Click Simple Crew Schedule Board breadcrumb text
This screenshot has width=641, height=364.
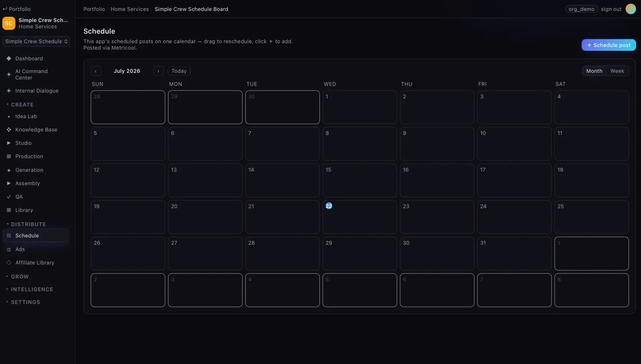tap(191, 9)
